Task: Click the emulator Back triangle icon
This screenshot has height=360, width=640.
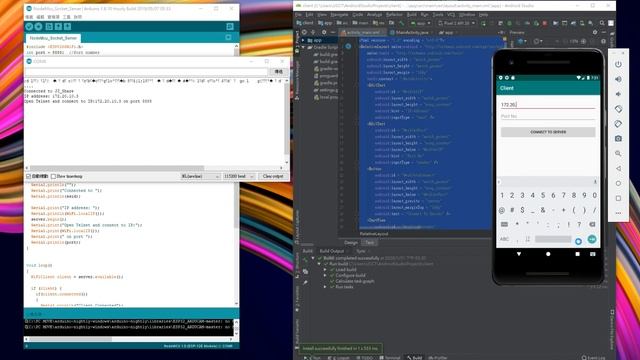Action: [618, 169]
